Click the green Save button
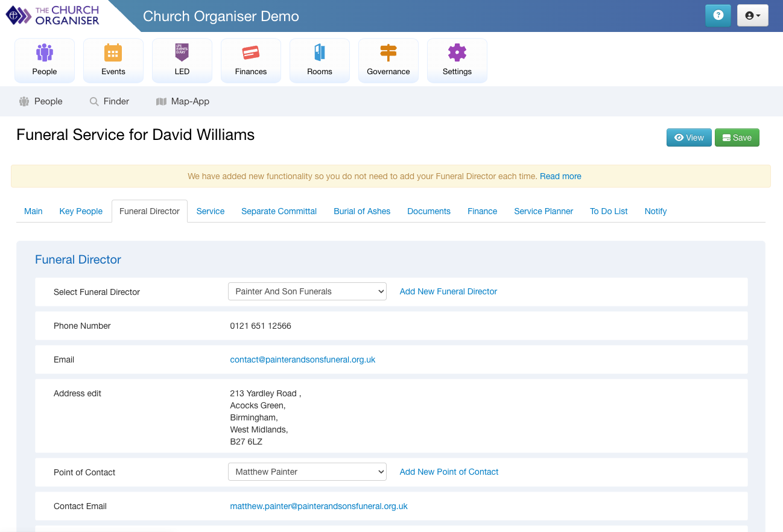 tap(737, 138)
